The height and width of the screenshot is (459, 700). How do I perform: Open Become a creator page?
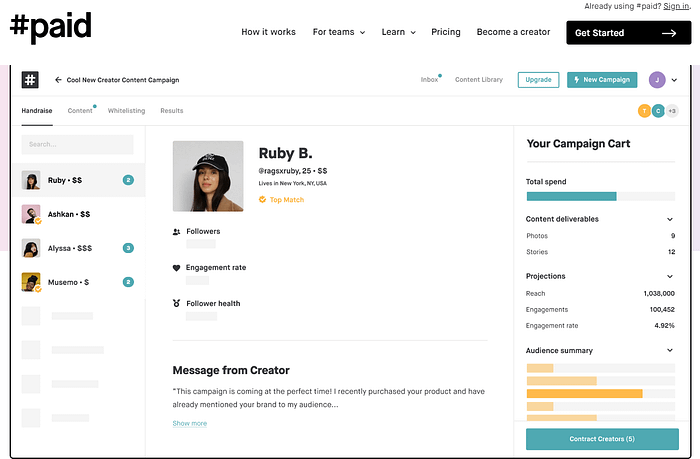513,32
